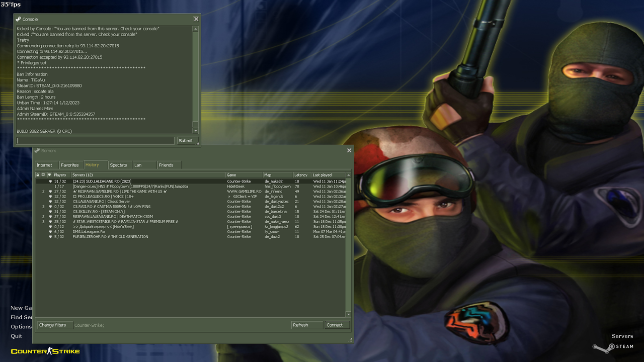The width and height of the screenshot is (644, 362).
Task: Select the RESPAWN.LALEAGANE.RO DEATHMATCH CSDM server
Action: point(190,216)
